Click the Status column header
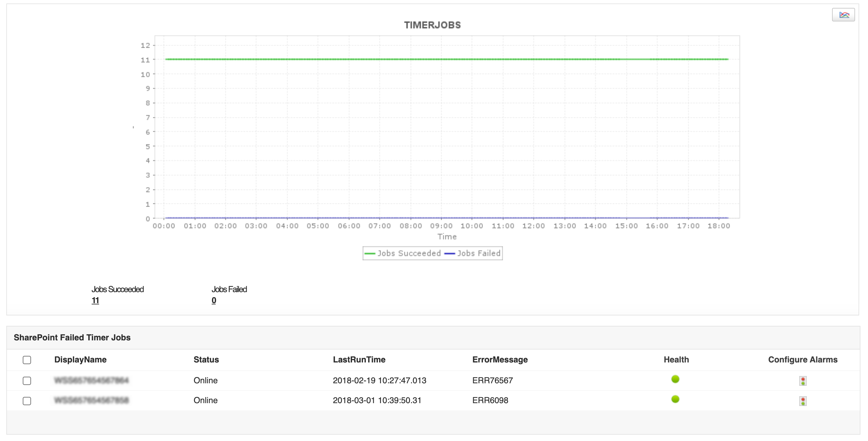 (206, 360)
